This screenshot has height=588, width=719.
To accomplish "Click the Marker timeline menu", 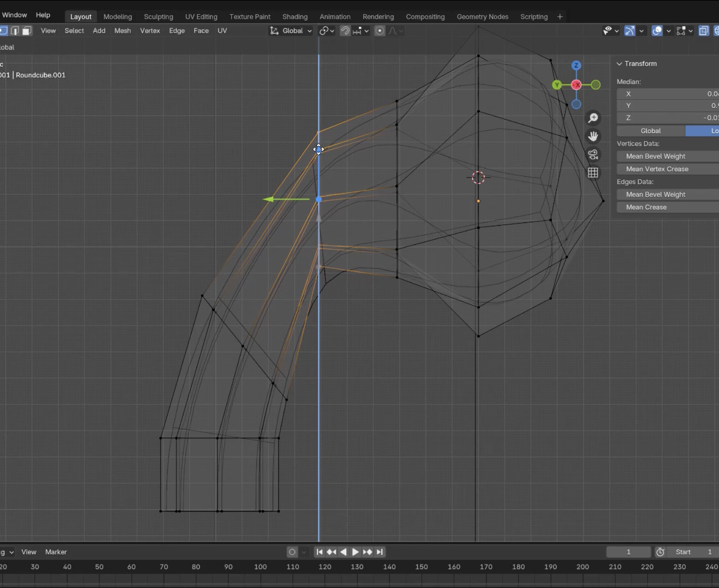I will click(x=56, y=552).
